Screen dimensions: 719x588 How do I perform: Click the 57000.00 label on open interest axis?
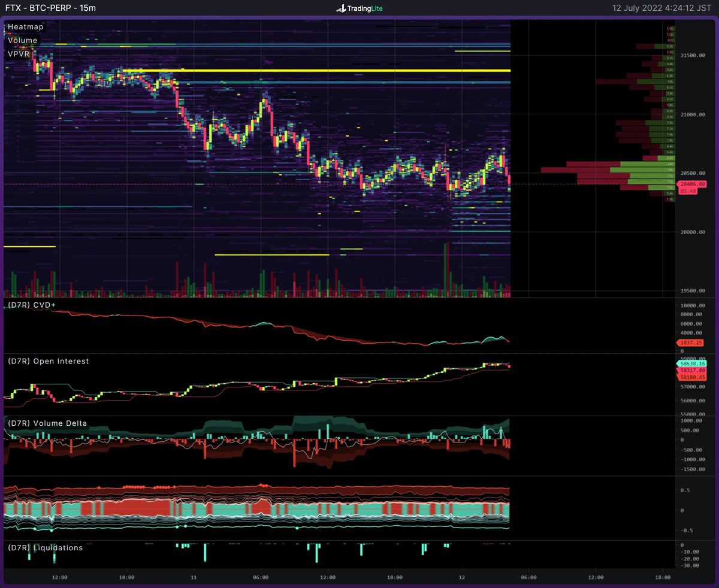(691, 387)
